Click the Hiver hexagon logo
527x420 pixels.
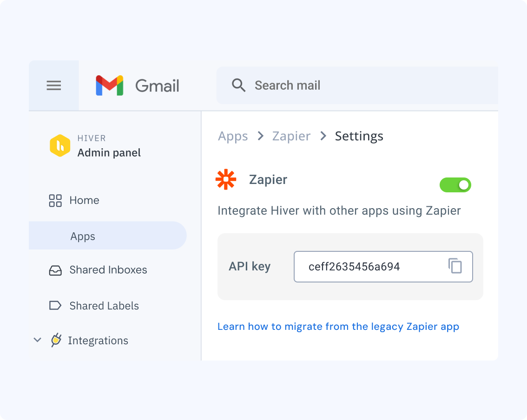coord(60,146)
